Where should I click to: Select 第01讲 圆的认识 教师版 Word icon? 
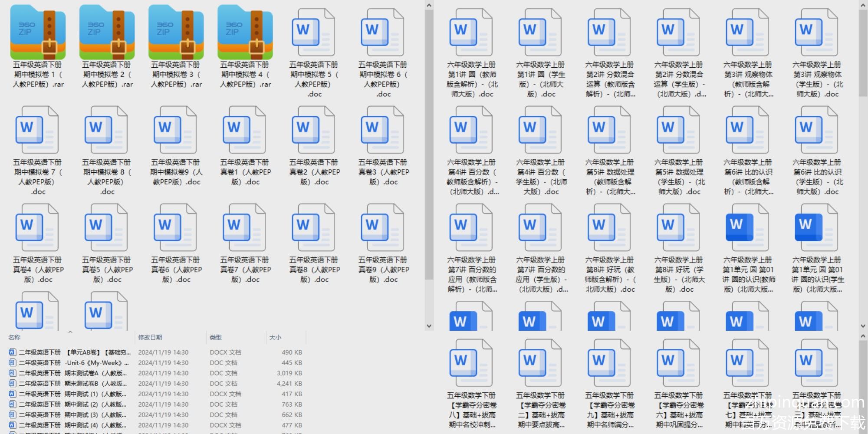tap(747, 228)
